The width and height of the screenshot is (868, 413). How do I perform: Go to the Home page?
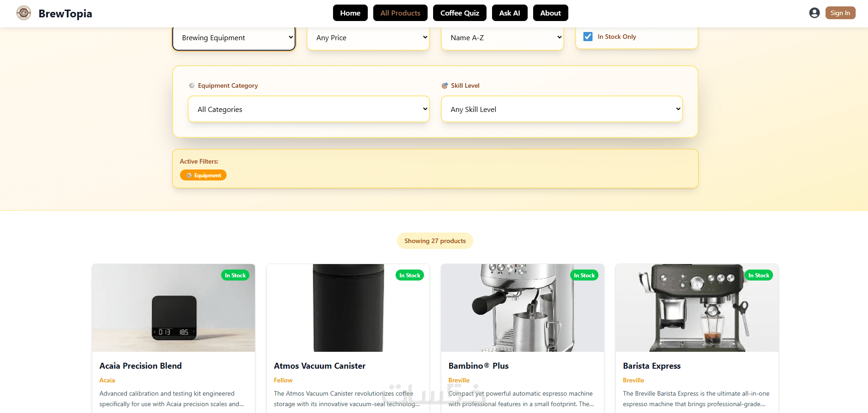tap(350, 13)
